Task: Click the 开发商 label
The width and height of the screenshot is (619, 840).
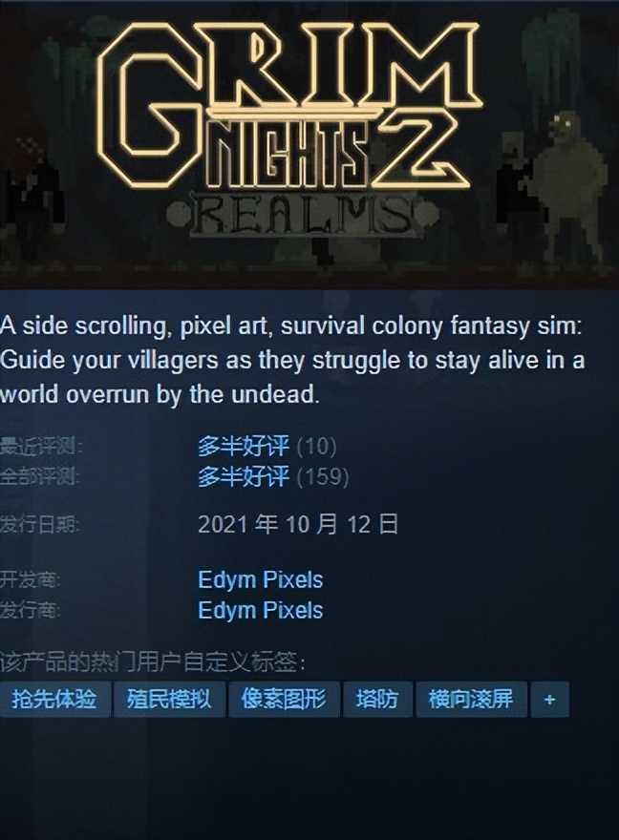Action: 30,579
